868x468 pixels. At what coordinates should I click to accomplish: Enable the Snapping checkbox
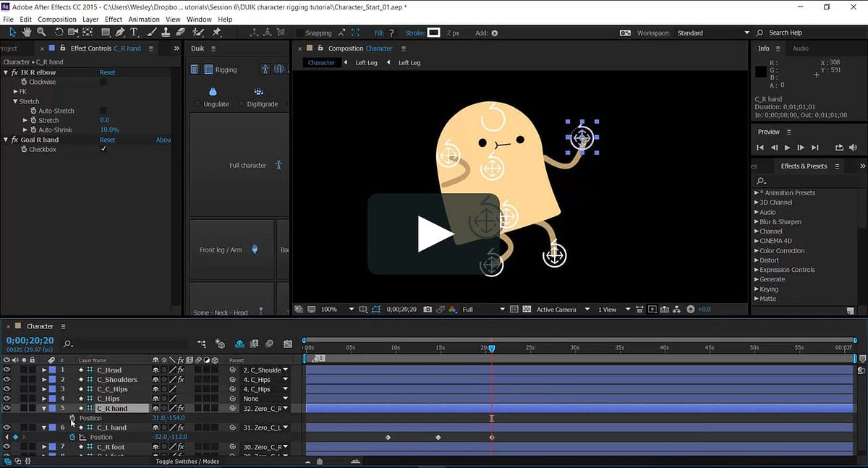point(300,33)
